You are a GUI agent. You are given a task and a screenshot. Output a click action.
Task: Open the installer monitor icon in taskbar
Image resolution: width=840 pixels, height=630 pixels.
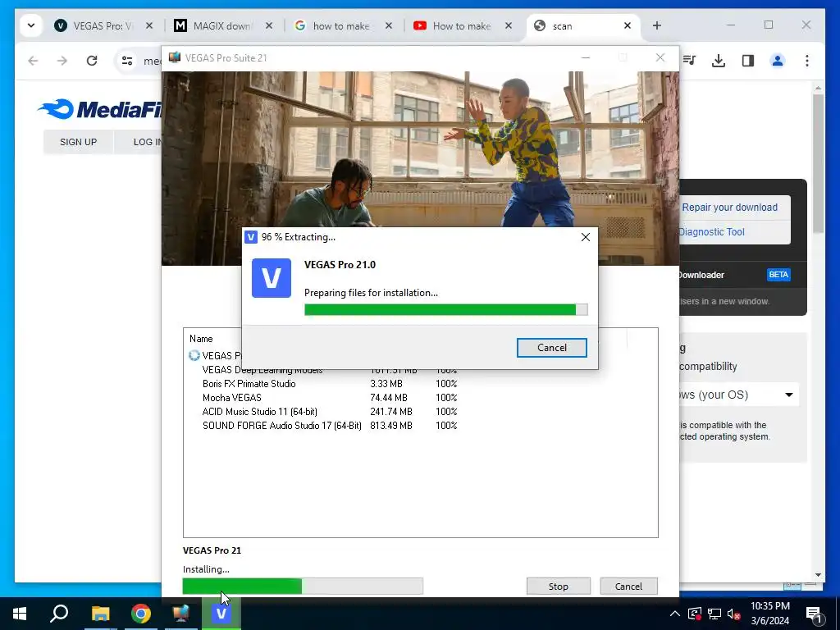pos(181,614)
